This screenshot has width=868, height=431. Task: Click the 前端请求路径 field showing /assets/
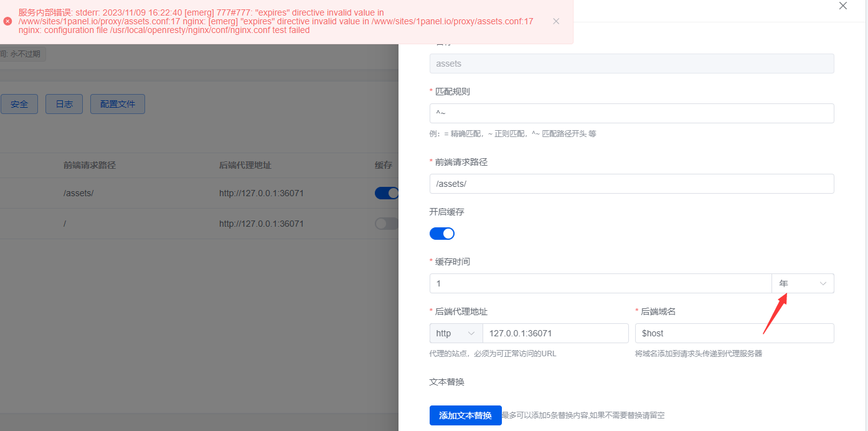point(631,183)
